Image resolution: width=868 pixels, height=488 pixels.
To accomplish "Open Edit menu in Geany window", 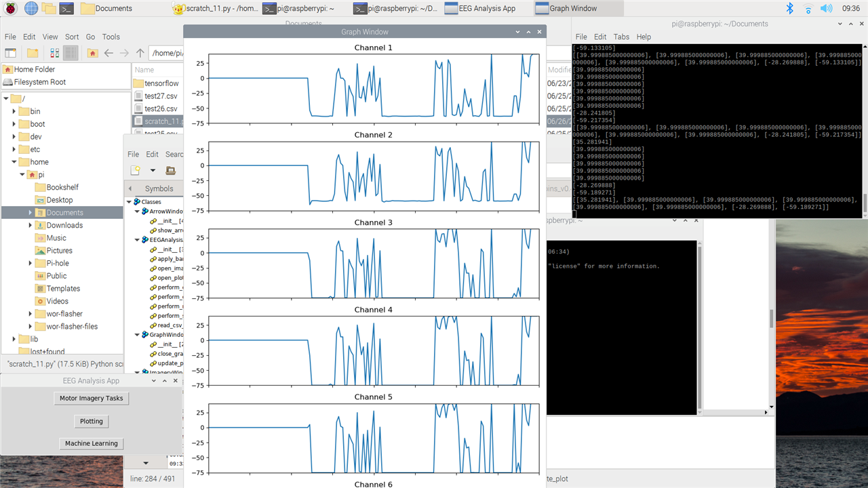I will click(x=153, y=155).
